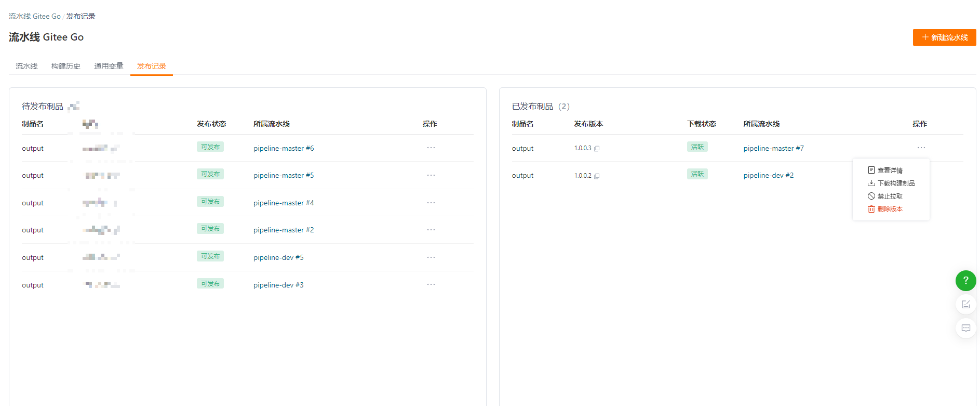980x406 pixels.
Task: Open the pipeline-dev #2 link
Action: coord(768,176)
